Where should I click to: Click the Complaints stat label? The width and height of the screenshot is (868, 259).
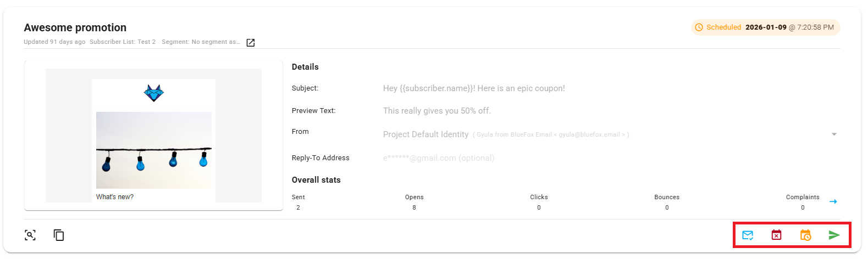[802, 197]
